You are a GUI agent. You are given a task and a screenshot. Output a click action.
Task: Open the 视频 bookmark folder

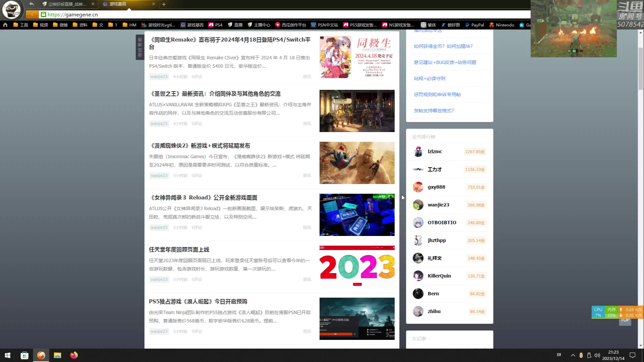[x=41, y=25]
